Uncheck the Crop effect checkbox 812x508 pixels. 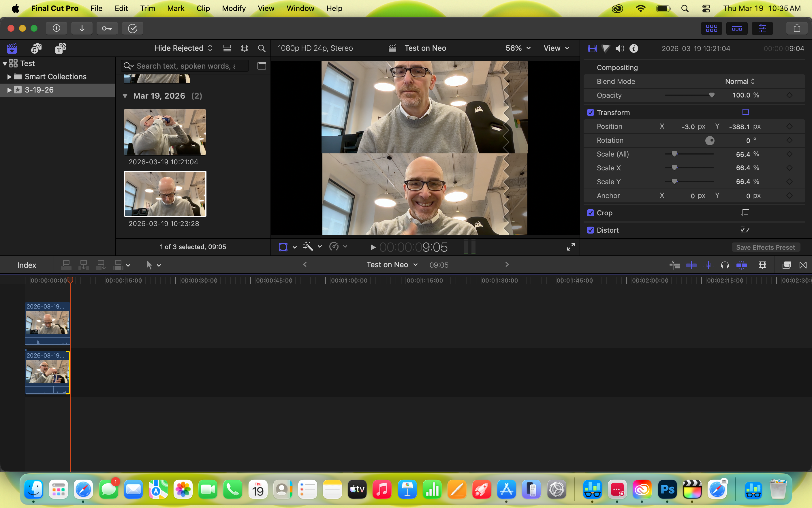590,213
